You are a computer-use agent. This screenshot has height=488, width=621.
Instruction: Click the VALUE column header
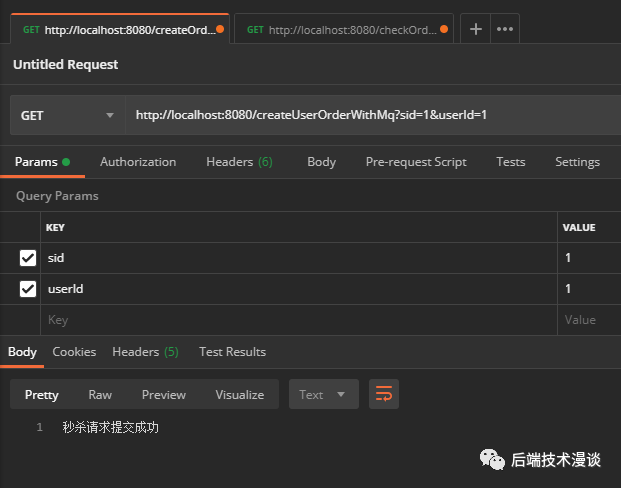coord(579,227)
